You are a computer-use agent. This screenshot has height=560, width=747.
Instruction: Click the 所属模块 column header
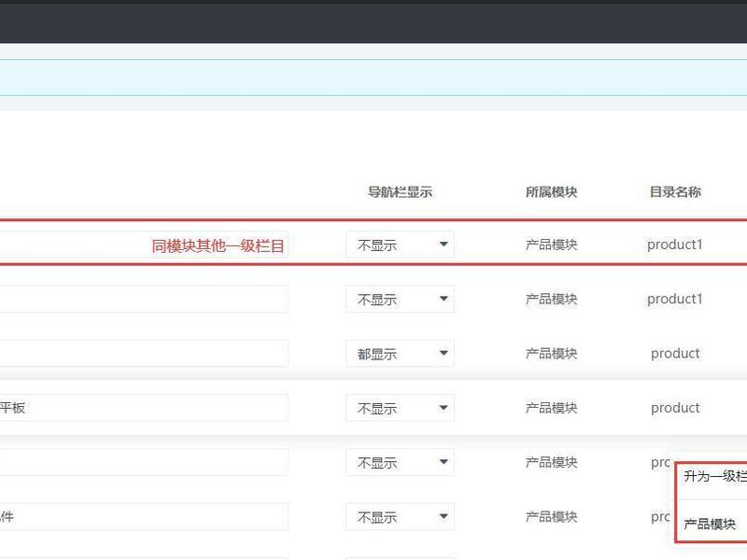551,192
